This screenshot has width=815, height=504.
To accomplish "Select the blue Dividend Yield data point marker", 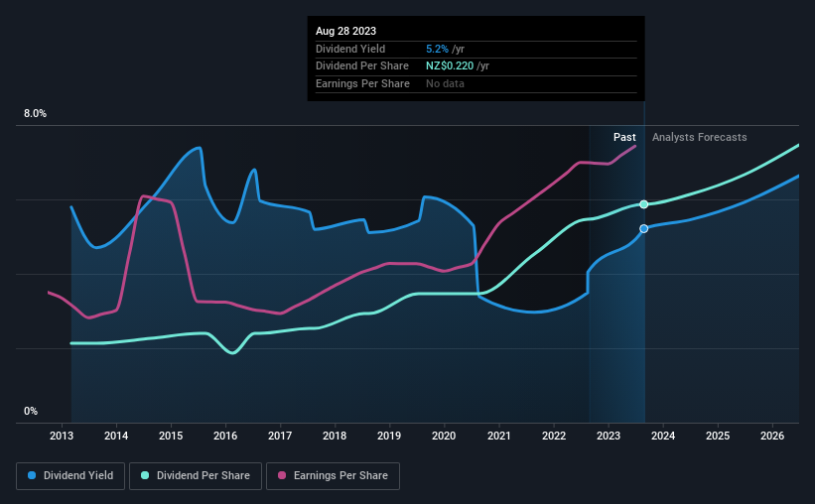I will coord(644,228).
